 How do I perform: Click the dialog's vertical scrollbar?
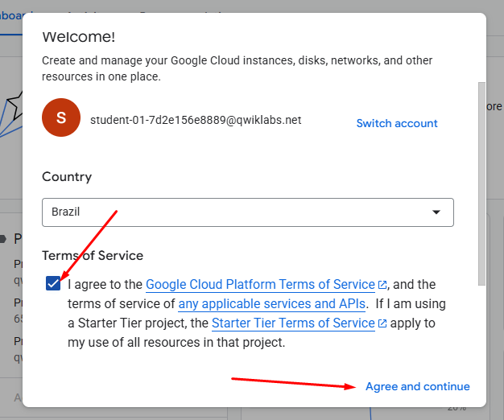[481, 183]
